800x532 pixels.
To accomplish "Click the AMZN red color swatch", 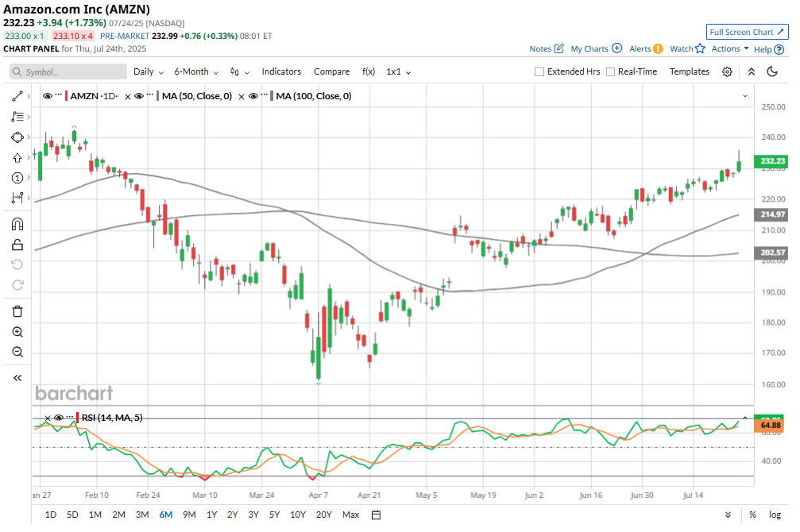I will pos(66,96).
